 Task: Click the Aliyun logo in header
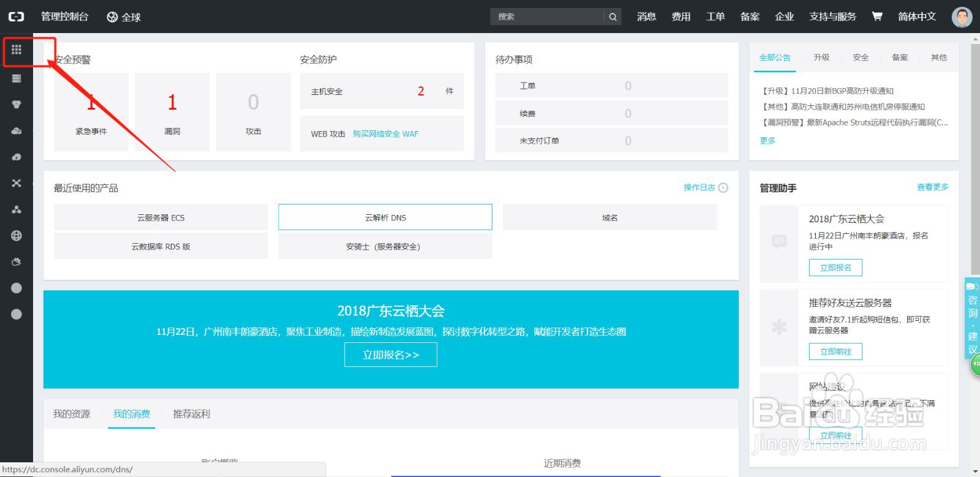[17, 17]
